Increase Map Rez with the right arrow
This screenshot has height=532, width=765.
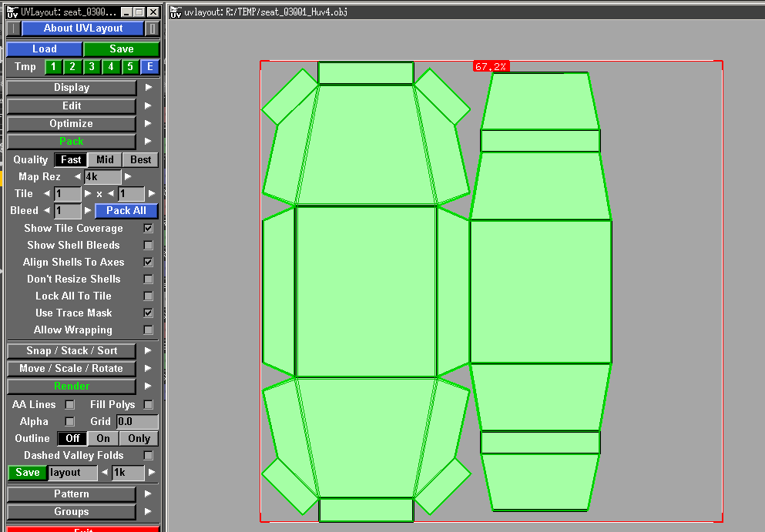click(128, 176)
